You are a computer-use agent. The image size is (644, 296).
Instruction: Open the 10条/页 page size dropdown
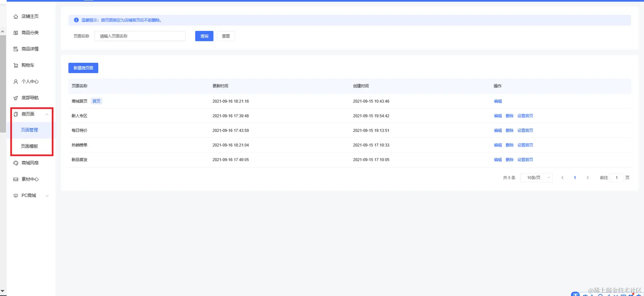pos(536,178)
